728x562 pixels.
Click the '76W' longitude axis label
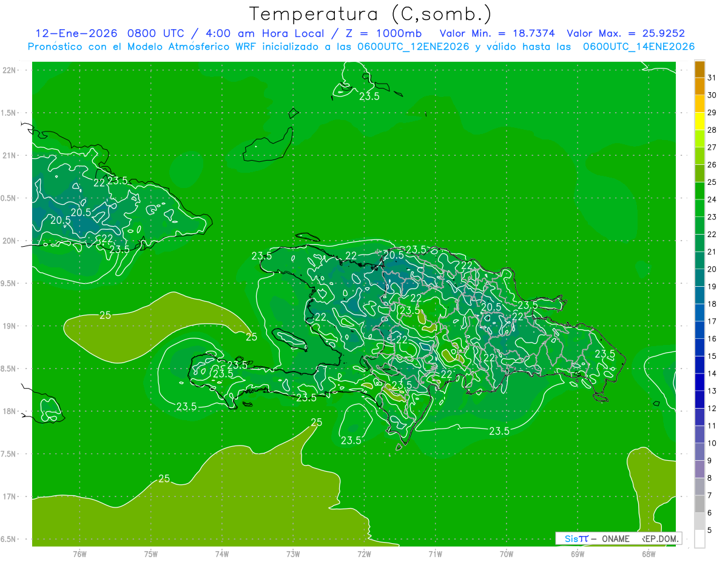pos(79,554)
